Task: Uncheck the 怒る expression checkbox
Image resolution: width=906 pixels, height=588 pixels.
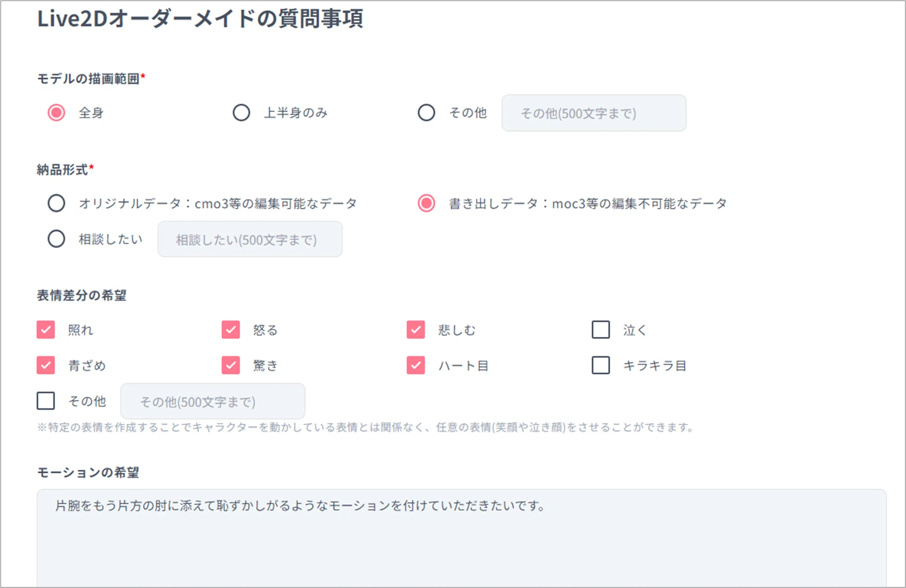Action: pyautogui.click(x=231, y=330)
